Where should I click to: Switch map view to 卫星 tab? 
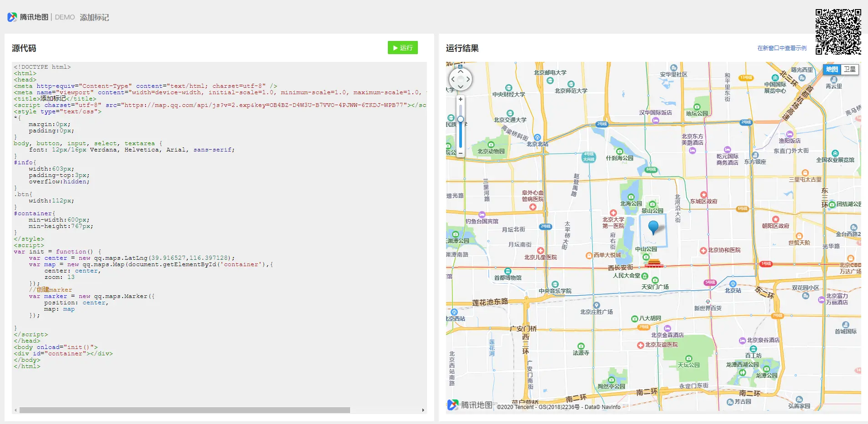pos(850,70)
